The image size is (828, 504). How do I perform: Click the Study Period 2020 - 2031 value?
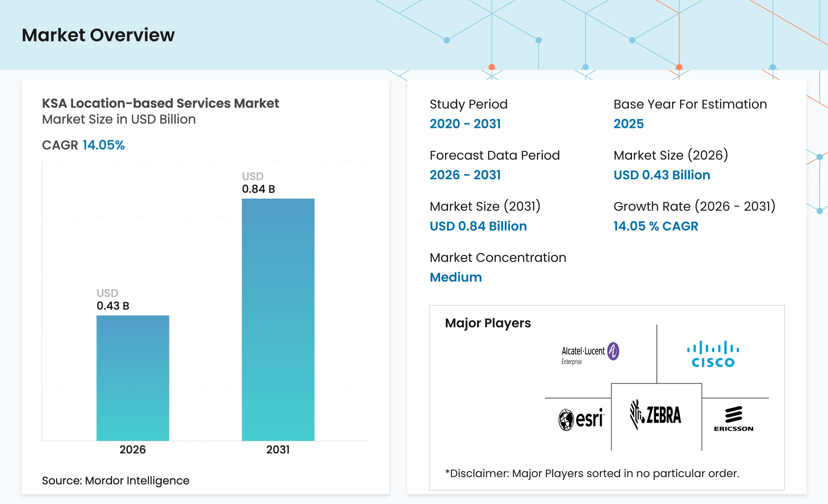[465, 124]
